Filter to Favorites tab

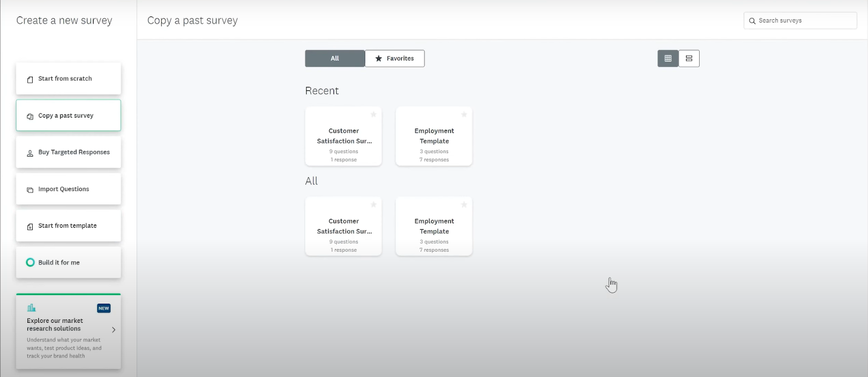coord(395,59)
